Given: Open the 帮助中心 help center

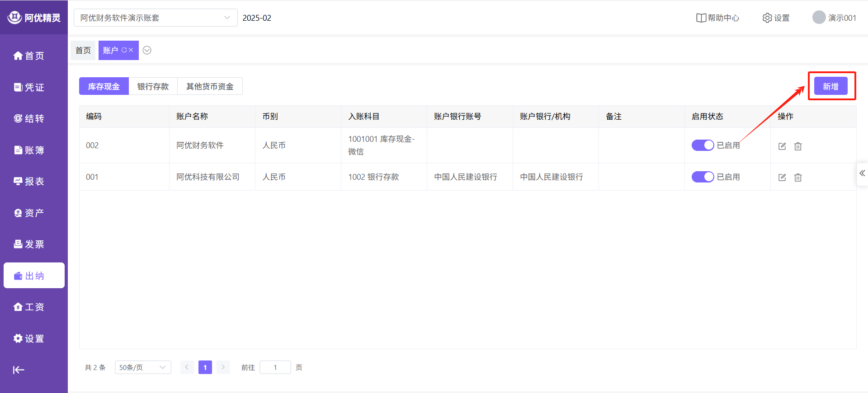Looking at the screenshot, I should (717, 18).
